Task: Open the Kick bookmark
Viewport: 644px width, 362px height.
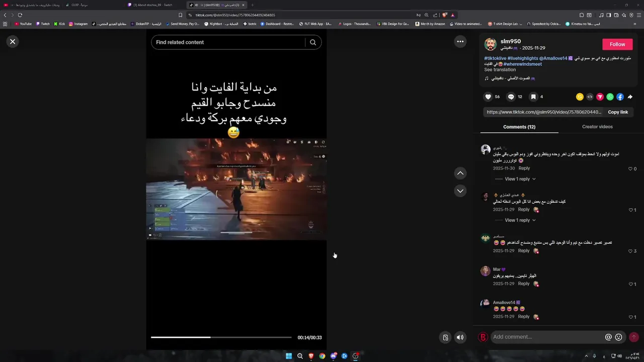Action: pos(59,24)
